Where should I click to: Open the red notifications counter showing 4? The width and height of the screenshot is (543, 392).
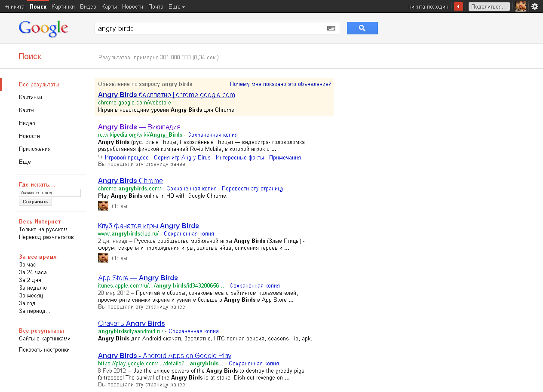(x=458, y=6)
